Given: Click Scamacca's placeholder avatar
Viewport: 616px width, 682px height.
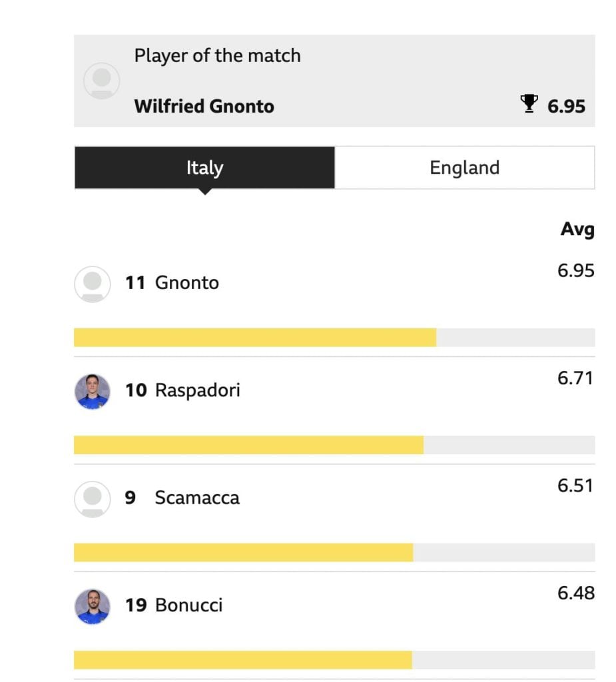Looking at the screenshot, I should [x=92, y=499].
